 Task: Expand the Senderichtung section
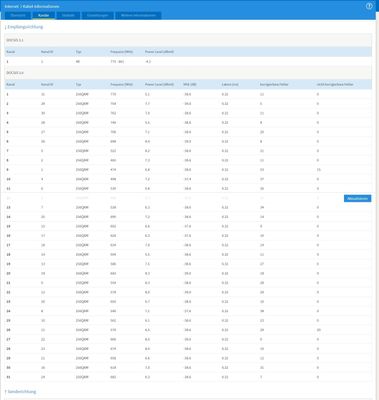21,391
